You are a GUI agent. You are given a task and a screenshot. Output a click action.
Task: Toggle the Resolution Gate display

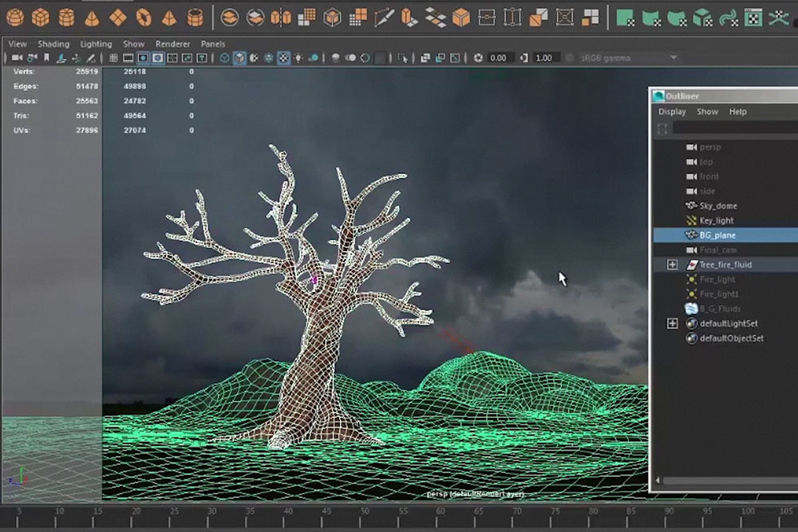pyautogui.click(x=143, y=58)
